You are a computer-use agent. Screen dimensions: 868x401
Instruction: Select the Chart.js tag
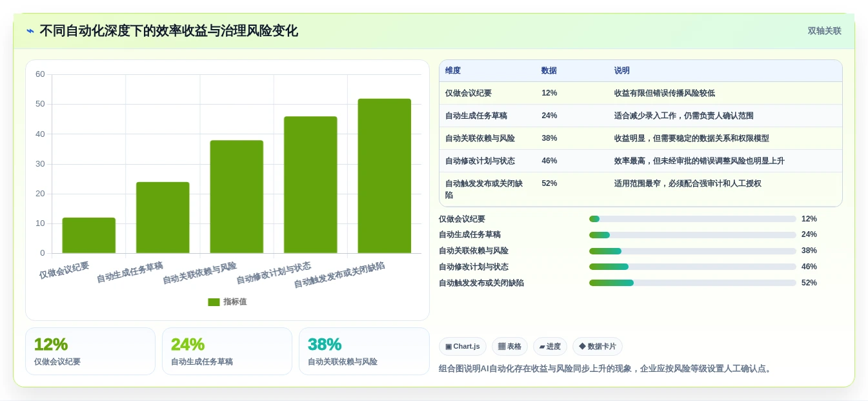coord(463,347)
